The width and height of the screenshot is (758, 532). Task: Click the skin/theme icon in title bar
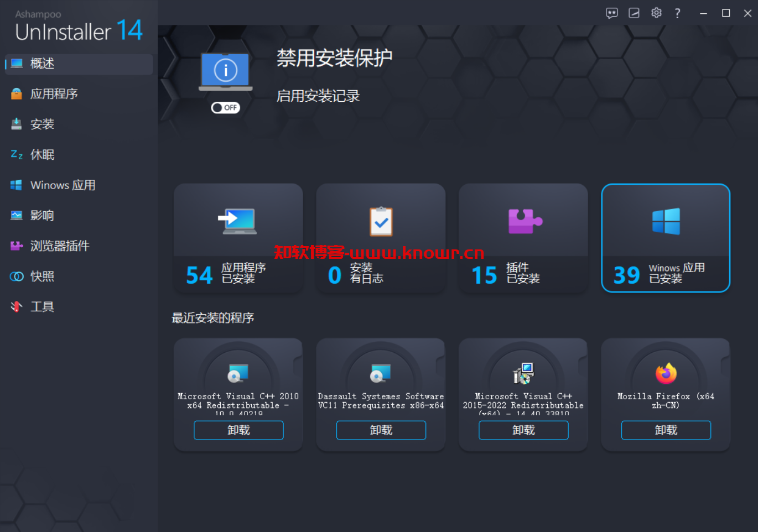coord(634,13)
